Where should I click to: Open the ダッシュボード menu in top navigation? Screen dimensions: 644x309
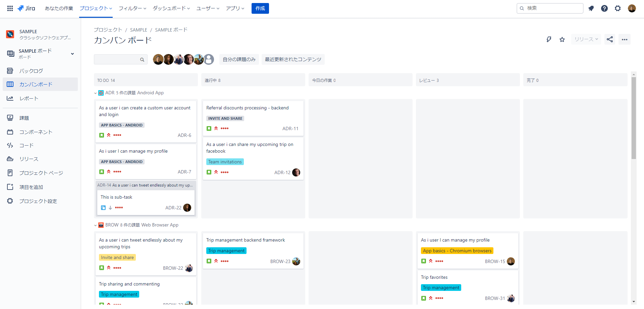click(x=171, y=8)
